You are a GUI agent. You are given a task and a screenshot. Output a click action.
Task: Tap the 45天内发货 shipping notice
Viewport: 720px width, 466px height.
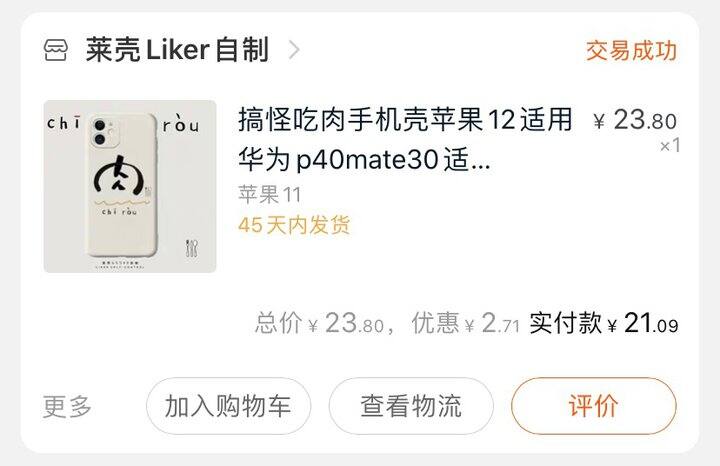[294, 225]
